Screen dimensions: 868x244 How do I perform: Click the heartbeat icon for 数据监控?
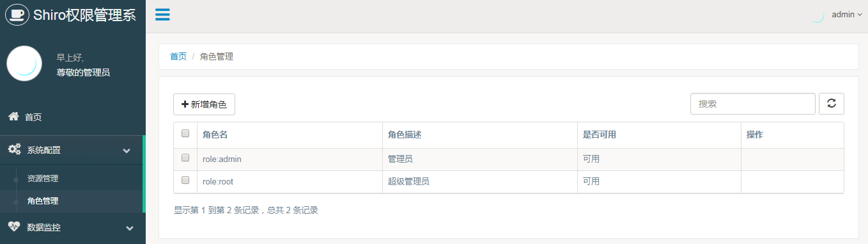coord(14,227)
